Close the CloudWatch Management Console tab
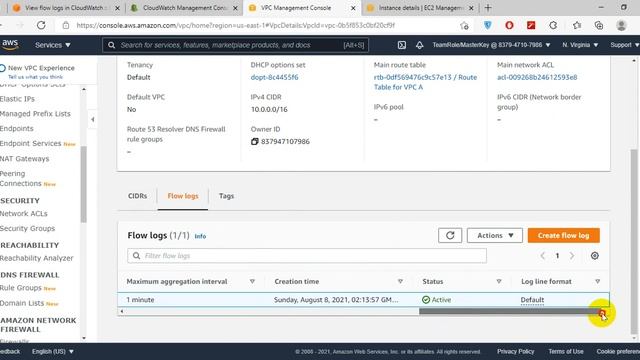This screenshot has height=360, width=640. pyautogui.click(x=235, y=8)
